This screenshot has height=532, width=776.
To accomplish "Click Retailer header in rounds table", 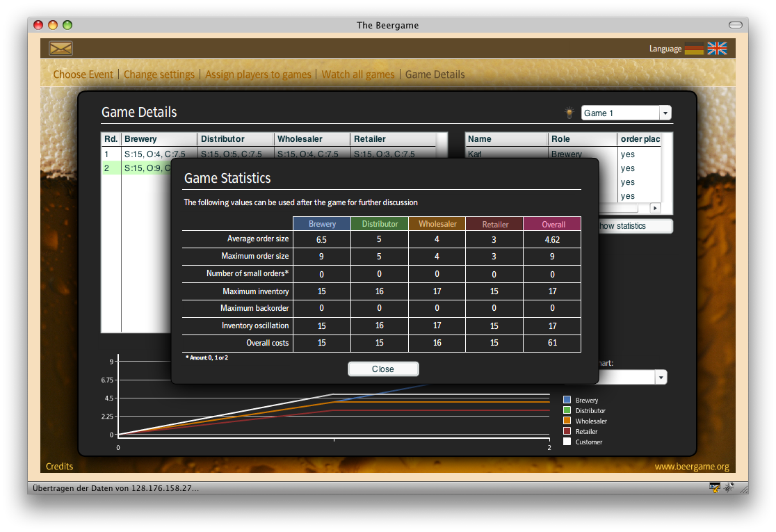I will coord(394,139).
